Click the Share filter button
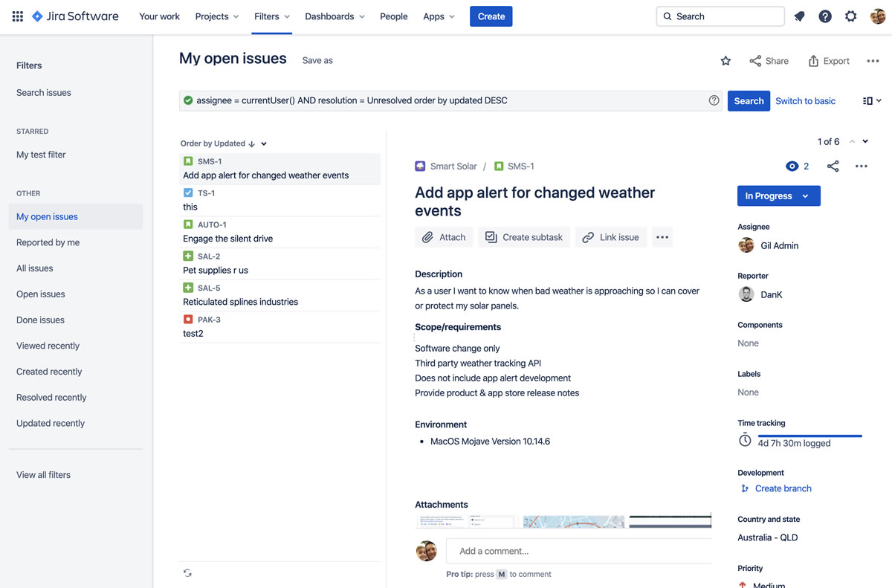 [769, 61]
